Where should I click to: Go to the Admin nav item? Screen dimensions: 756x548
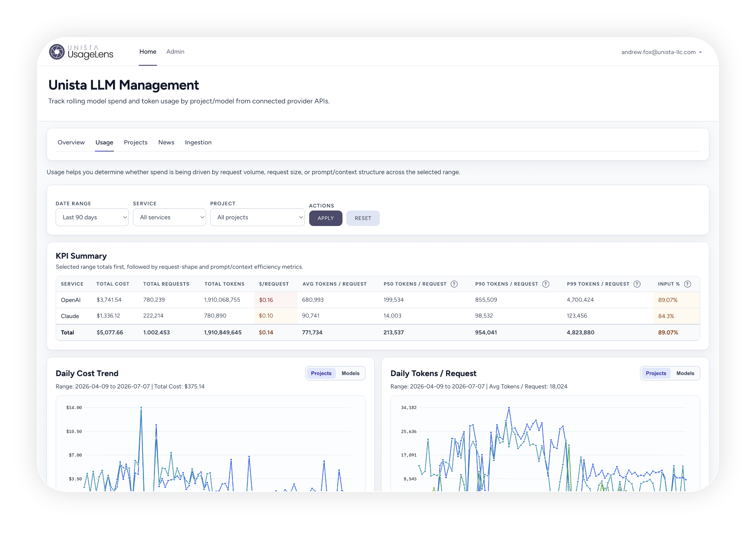pyautogui.click(x=175, y=51)
